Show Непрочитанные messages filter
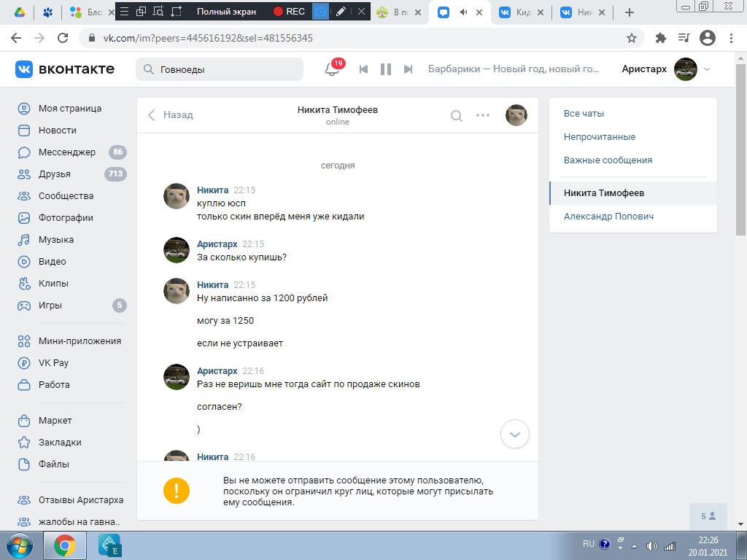Image resolution: width=747 pixels, height=560 pixels. coord(600,137)
